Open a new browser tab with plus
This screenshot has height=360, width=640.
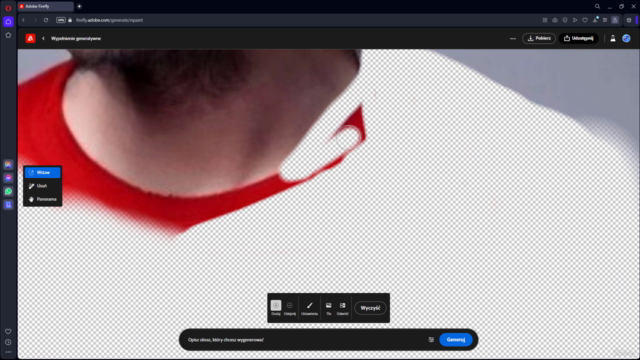coord(79,7)
